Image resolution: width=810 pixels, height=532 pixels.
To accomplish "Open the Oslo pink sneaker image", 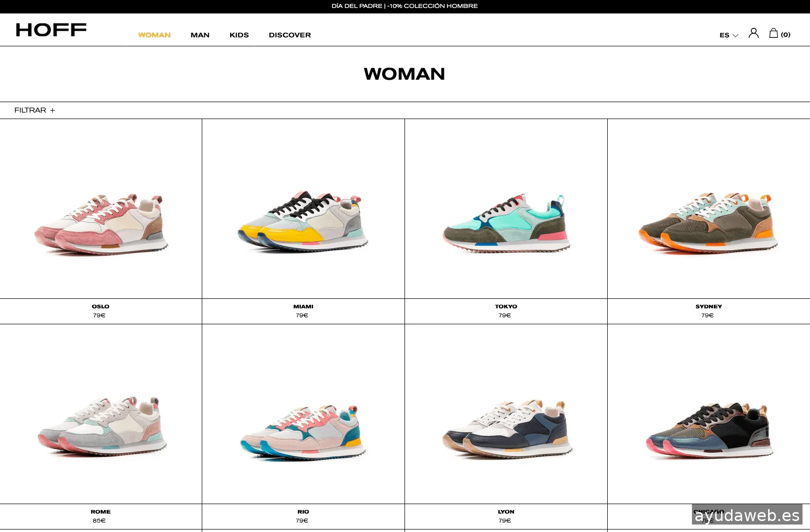I will tap(101, 224).
